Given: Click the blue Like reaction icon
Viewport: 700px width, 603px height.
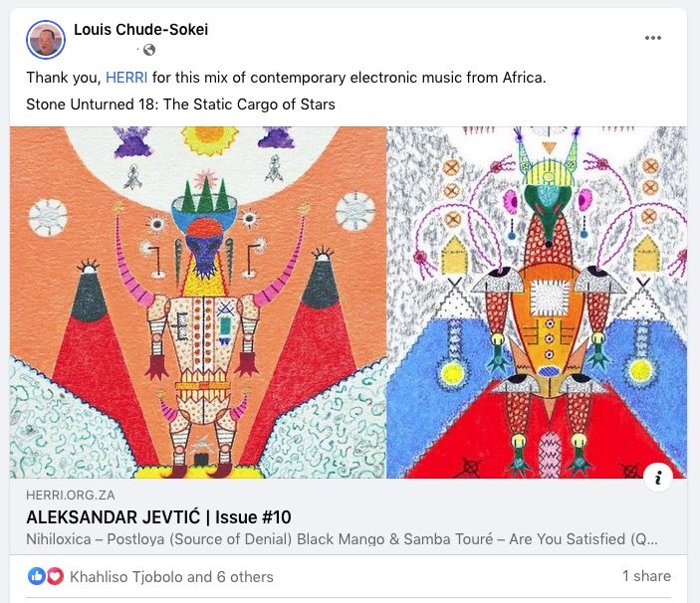Looking at the screenshot, I should pos(36,576).
